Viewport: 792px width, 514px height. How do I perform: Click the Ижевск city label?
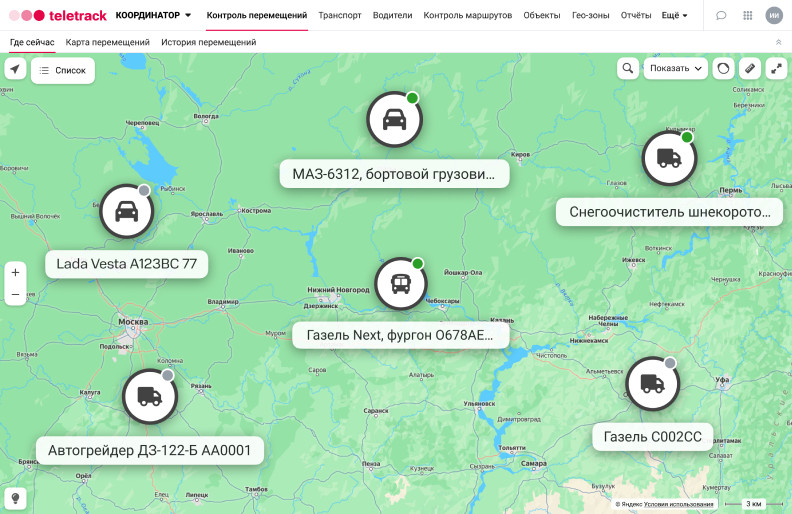coord(634,260)
